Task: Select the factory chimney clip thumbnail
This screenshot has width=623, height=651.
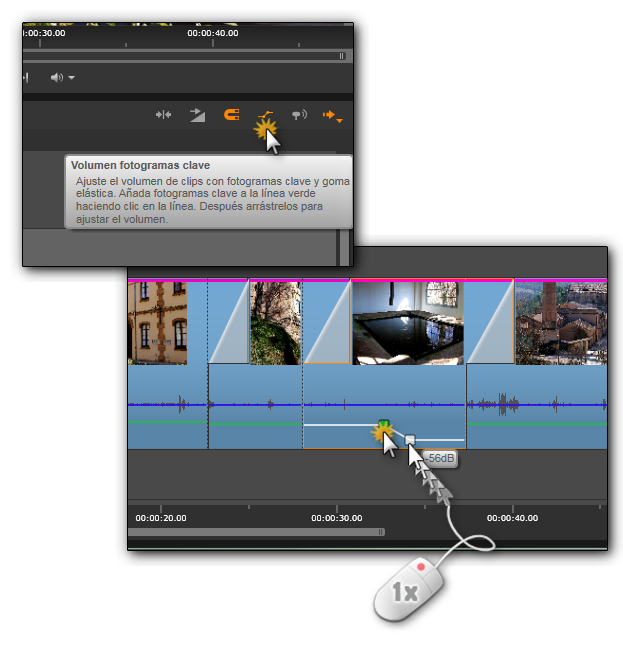Action: coord(561,323)
